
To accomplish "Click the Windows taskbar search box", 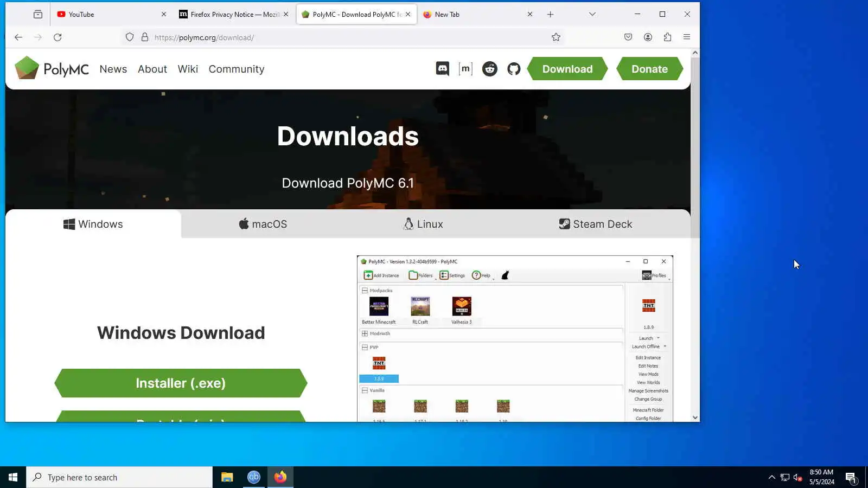I will coord(119,477).
